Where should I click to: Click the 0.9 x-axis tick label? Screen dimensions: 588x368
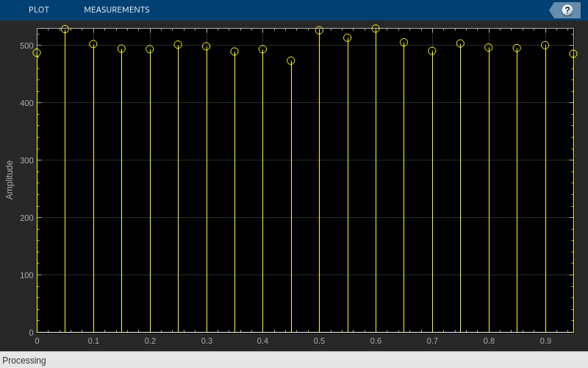pyautogui.click(x=545, y=341)
